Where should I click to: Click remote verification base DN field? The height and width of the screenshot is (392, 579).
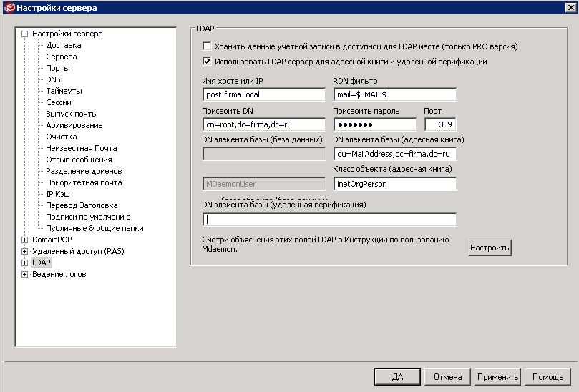pos(329,220)
